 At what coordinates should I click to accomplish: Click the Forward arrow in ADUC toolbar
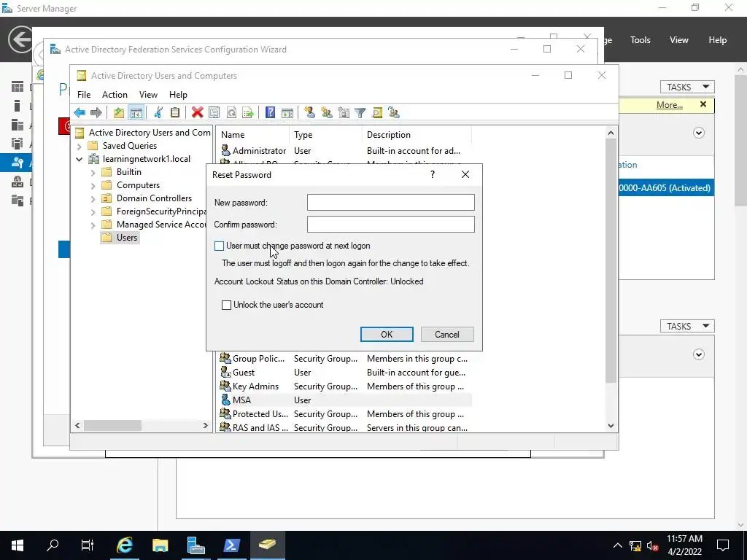[x=96, y=113]
